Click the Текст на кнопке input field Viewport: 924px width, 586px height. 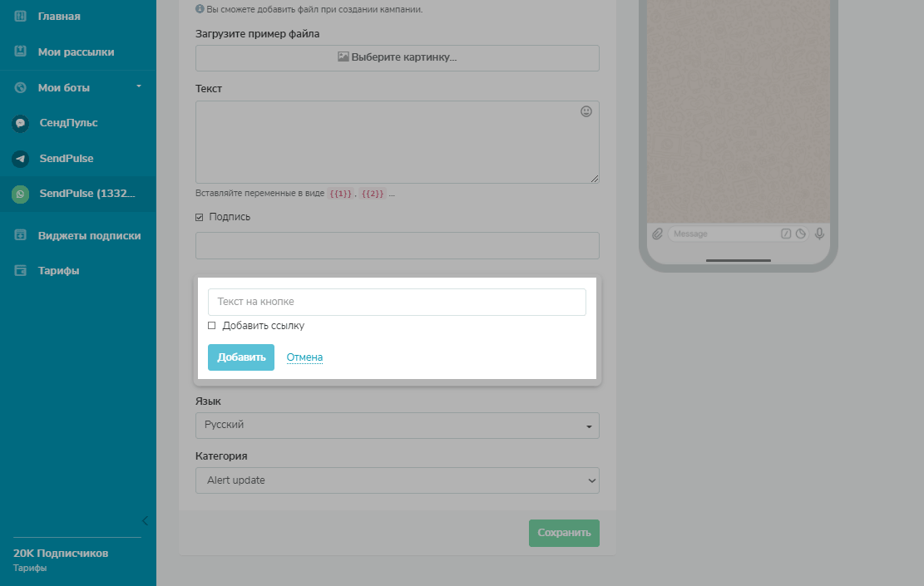click(x=397, y=302)
